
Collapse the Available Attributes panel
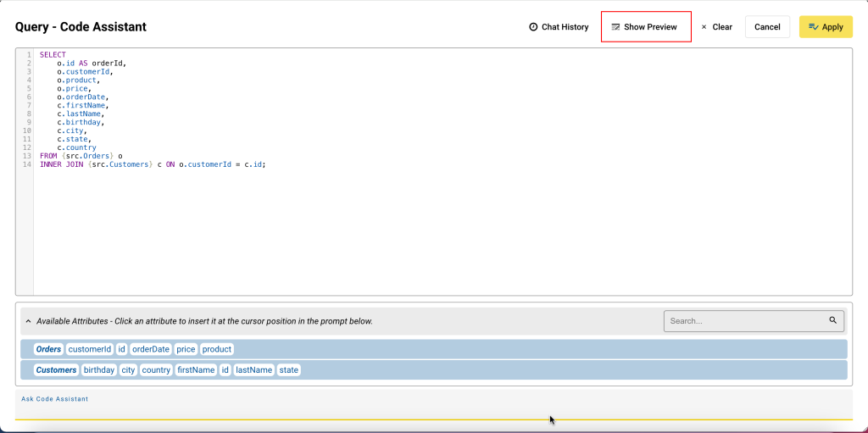[28, 321]
